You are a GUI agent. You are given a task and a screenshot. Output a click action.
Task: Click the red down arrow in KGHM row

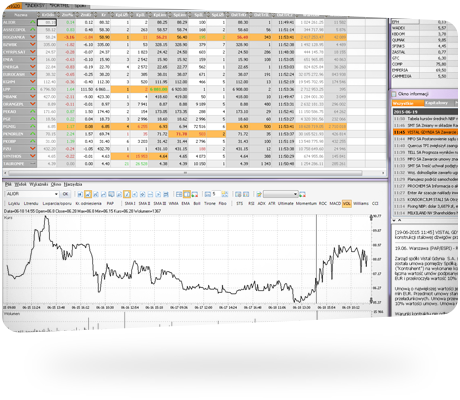point(33,82)
